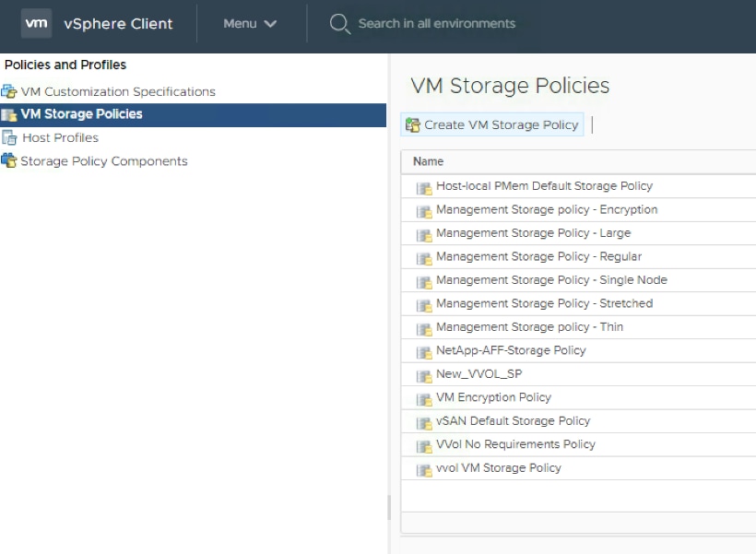Viewport: 756px width, 554px height.
Task: Open the Menu dropdown
Action: point(250,24)
